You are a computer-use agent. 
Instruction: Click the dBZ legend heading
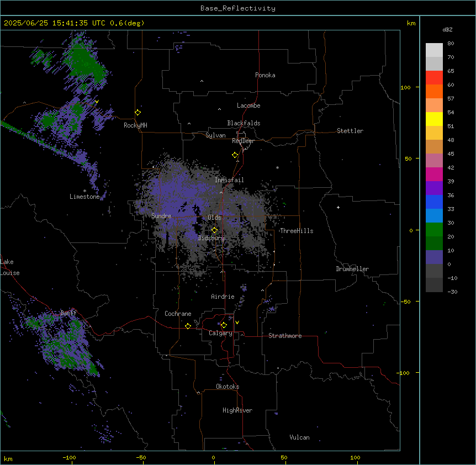click(447, 30)
